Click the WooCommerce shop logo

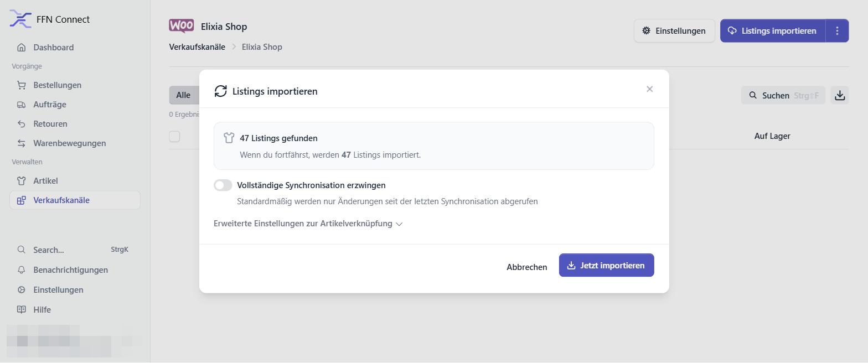click(x=182, y=26)
